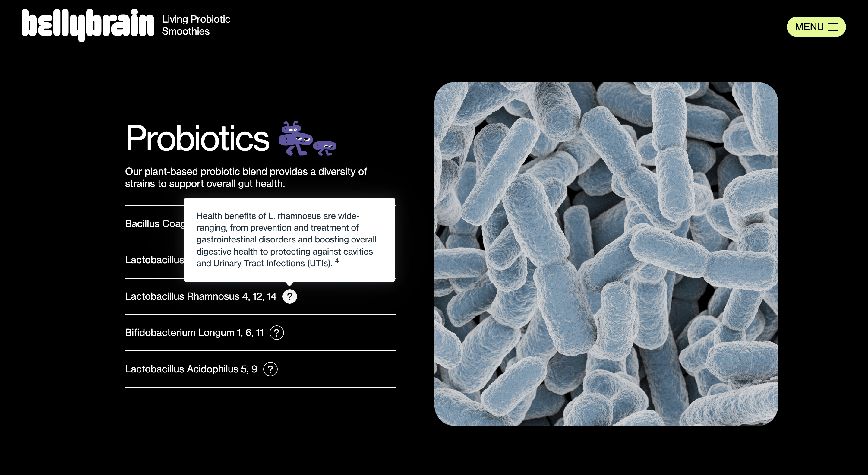
Task: Click the partially hidden Bacillus Coag label
Action: click(154, 223)
